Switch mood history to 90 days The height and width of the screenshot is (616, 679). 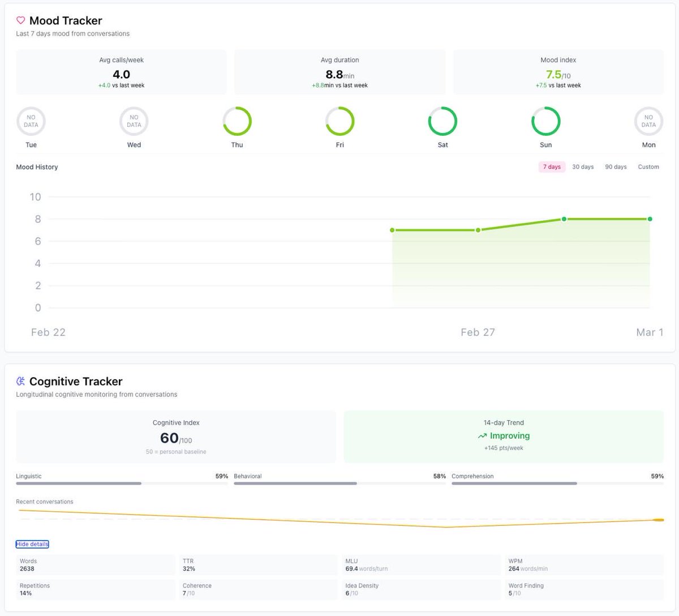[x=616, y=167]
